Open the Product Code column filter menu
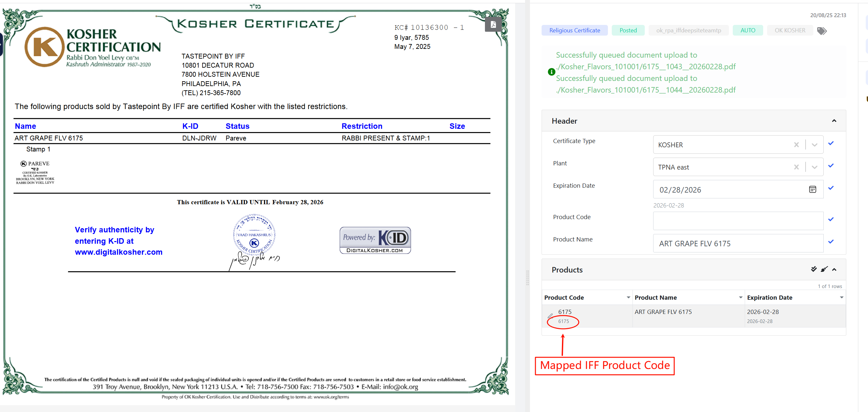The width and height of the screenshot is (868, 412). point(628,297)
